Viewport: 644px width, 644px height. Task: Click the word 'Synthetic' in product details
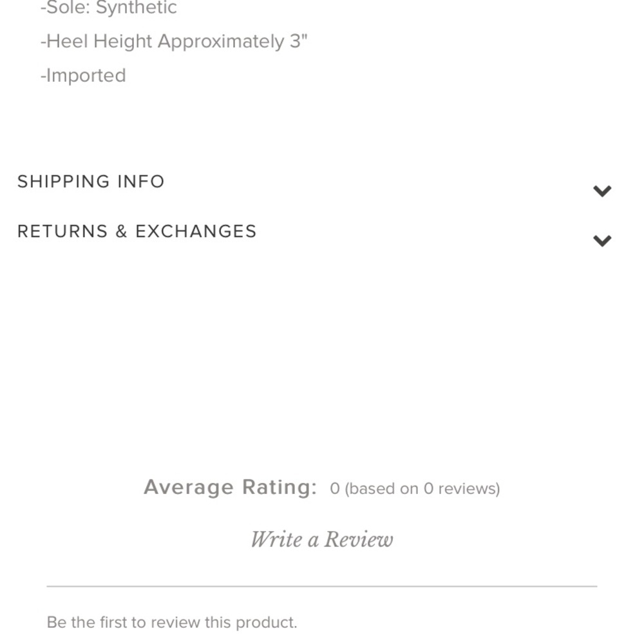point(137,8)
